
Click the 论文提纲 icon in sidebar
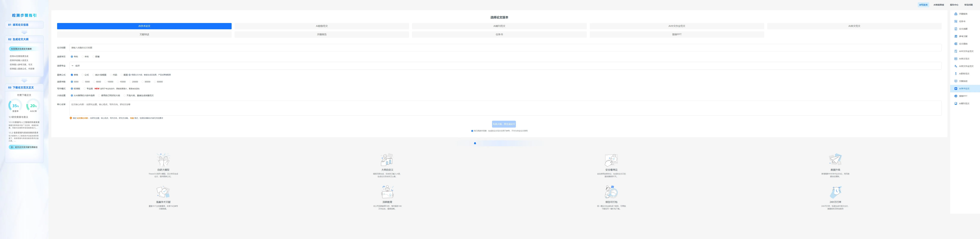[956, 44]
